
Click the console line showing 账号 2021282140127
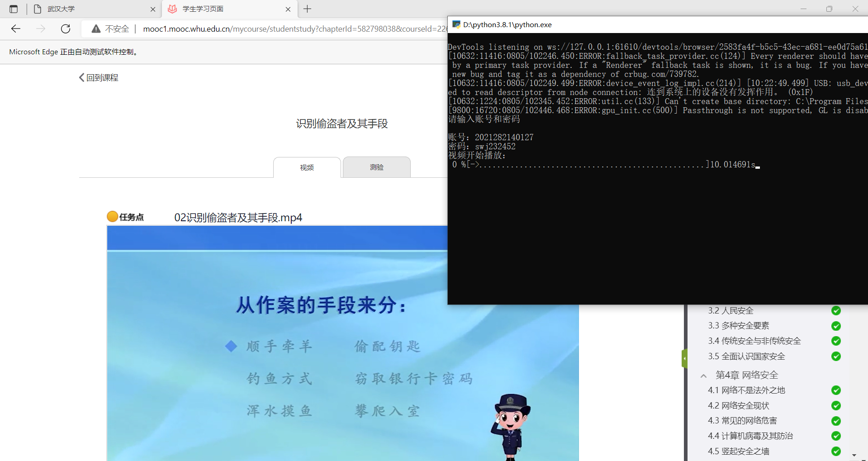pyautogui.click(x=491, y=138)
